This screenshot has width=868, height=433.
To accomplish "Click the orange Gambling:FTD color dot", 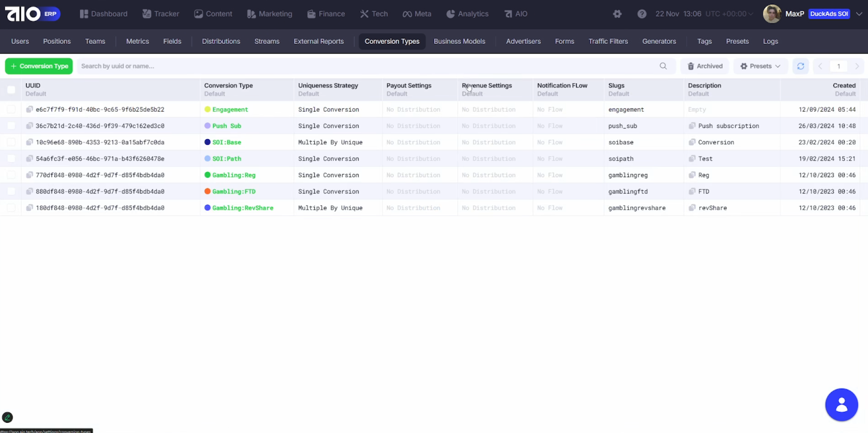I will 207,191.
